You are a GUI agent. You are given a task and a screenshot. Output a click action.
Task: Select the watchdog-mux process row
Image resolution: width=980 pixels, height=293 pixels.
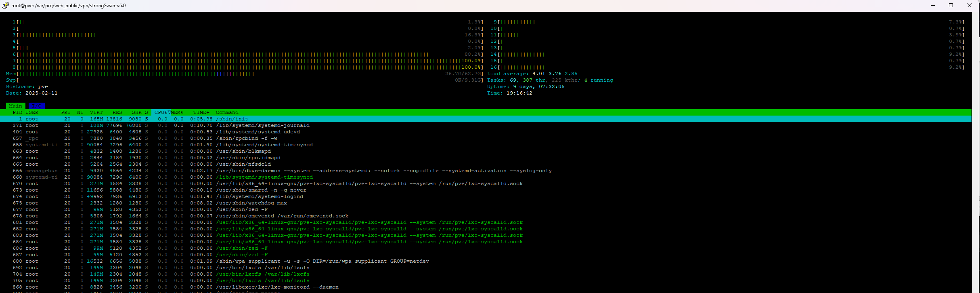[486, 203]
